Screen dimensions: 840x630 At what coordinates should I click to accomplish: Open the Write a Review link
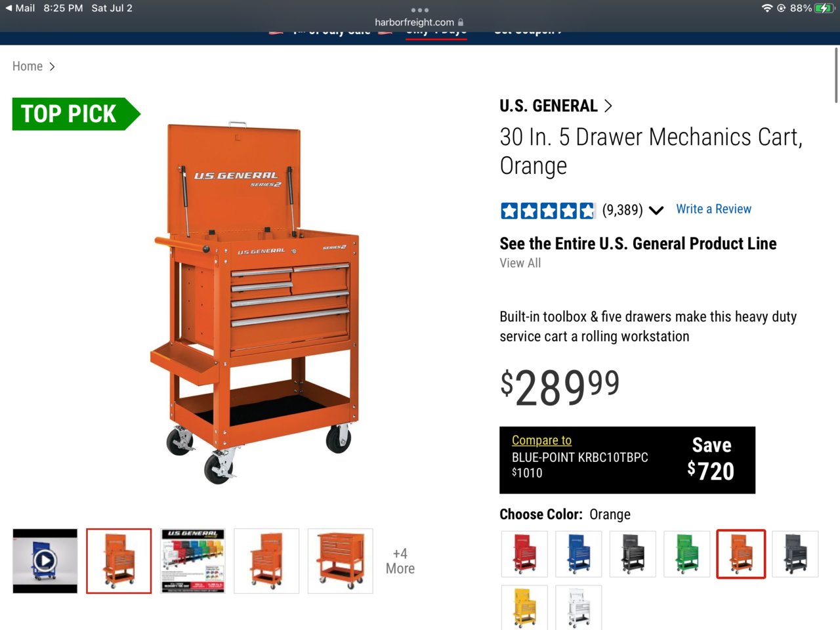click(713, 209)
